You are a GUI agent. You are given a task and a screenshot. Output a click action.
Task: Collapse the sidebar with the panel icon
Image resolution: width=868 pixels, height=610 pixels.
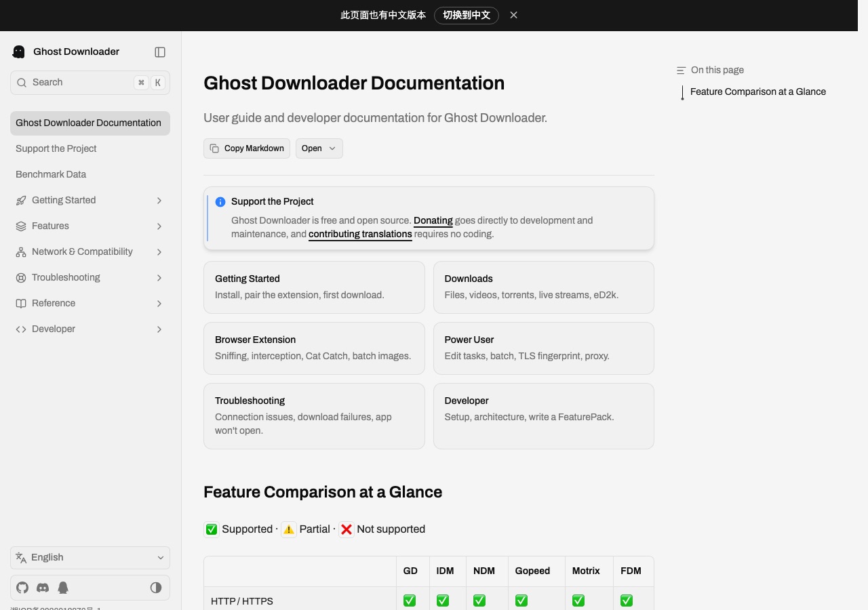160,52
